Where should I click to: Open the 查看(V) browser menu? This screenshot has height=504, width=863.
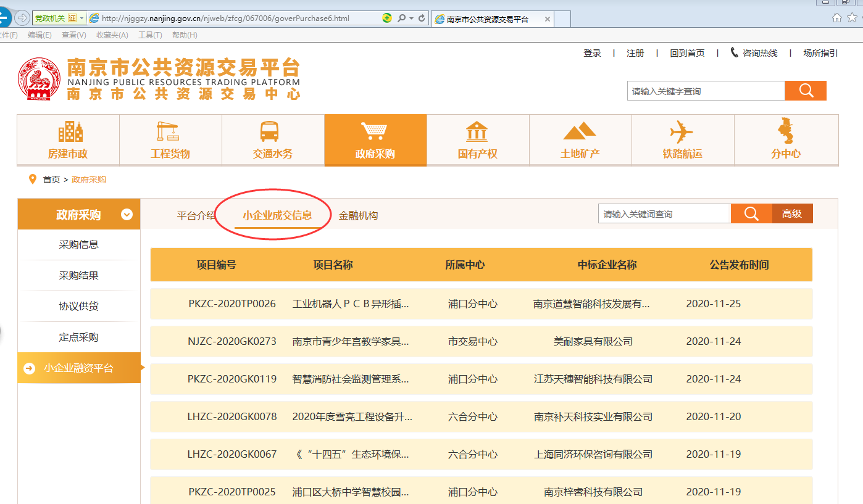pos(73,35)
